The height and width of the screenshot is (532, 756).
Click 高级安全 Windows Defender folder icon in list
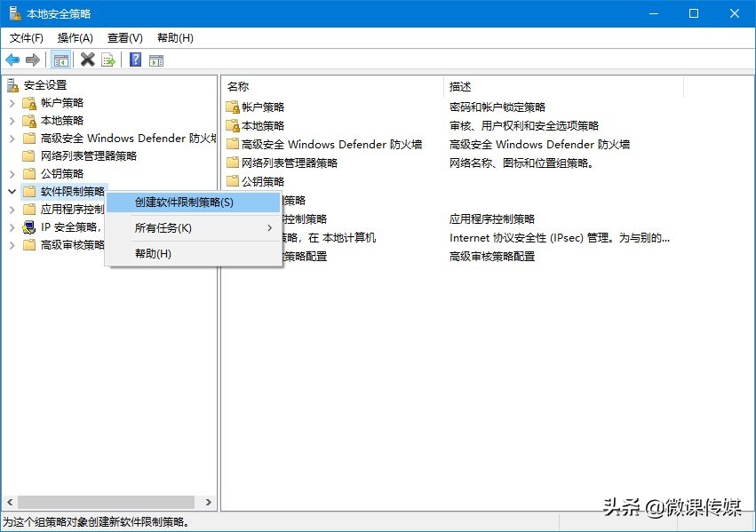click(x=233, y=144)
